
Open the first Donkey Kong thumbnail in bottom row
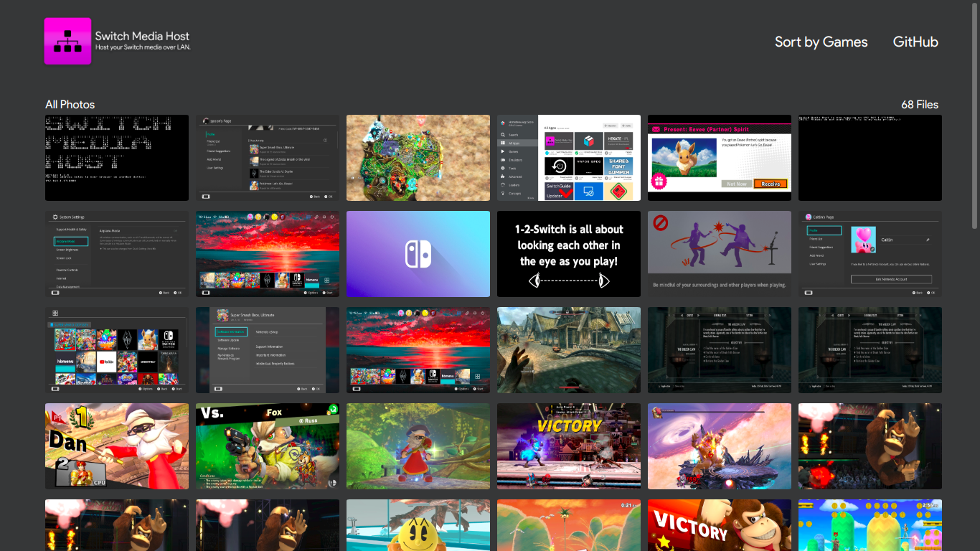click(x=117, y=525)
